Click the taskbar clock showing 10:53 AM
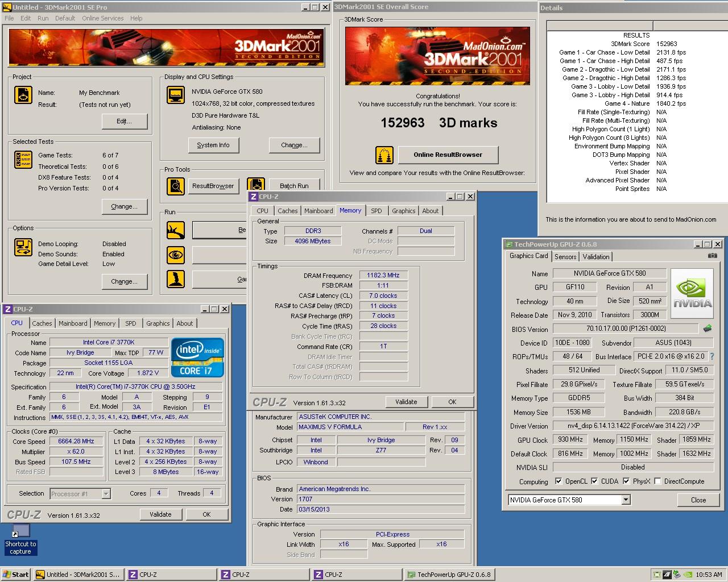 pos(709,575)
